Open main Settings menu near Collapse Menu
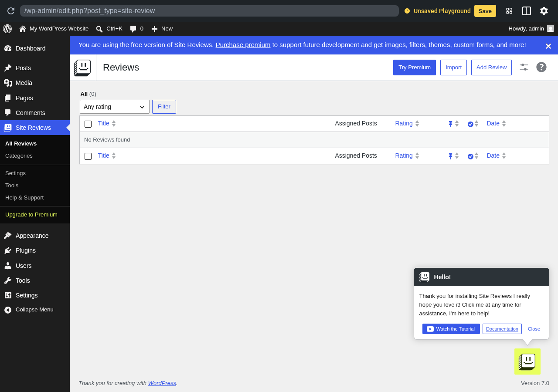558x392 pixels. click(x=35, y=295)
